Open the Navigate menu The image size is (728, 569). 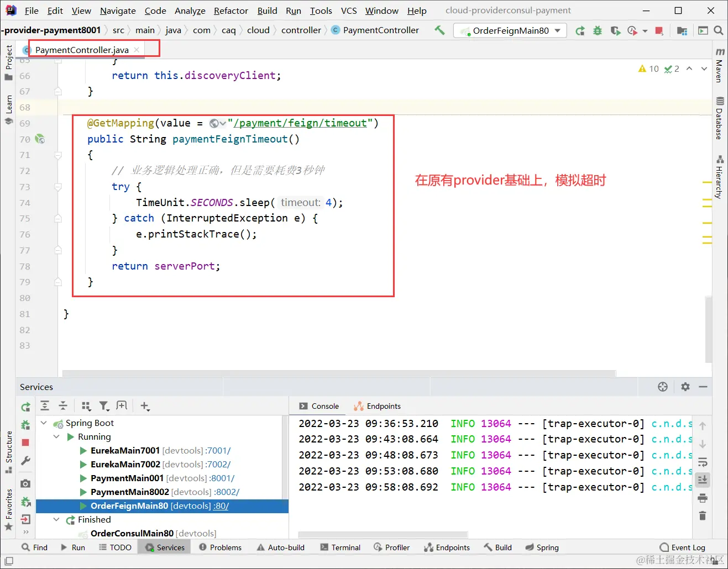click(118, 10)
